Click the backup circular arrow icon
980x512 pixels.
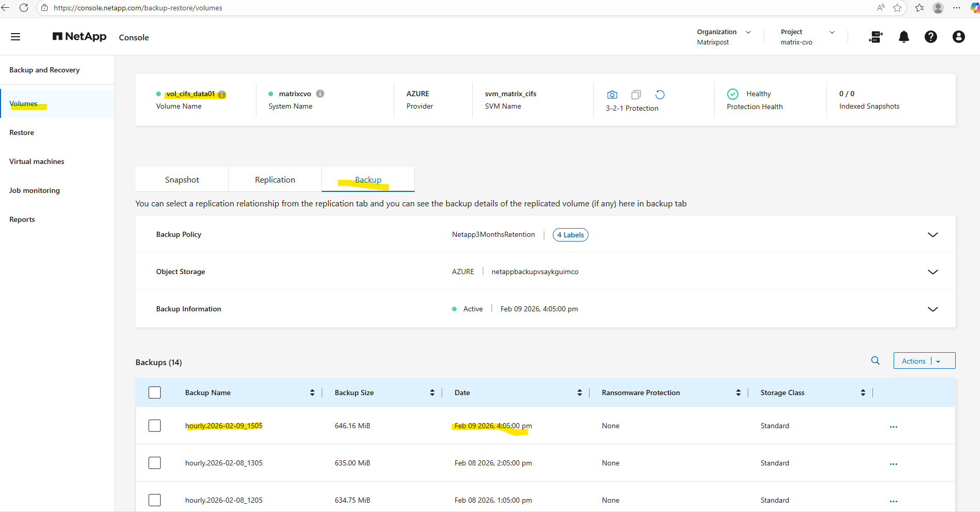660,95
